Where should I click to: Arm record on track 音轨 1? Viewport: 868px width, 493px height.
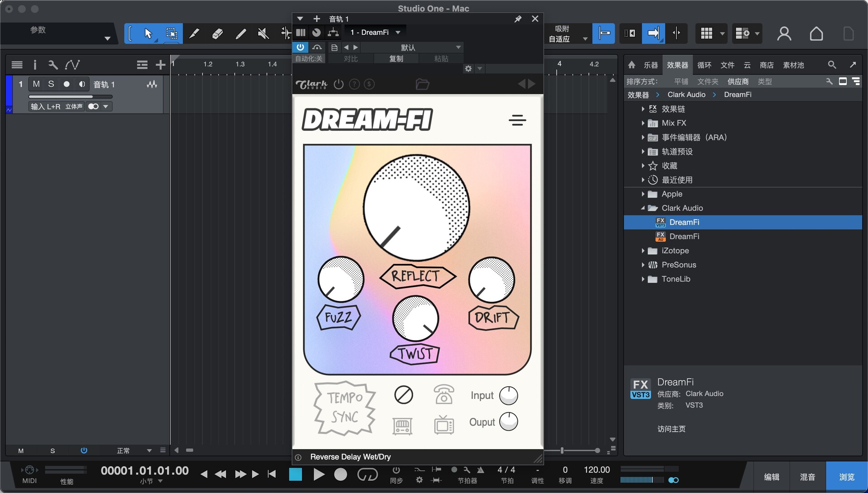[66, 84]
